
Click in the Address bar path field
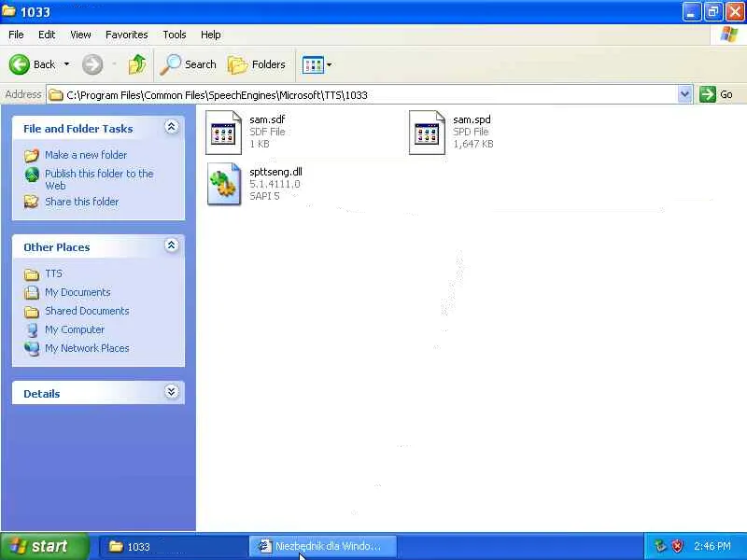pyautogui.click(x=362, y=95)
